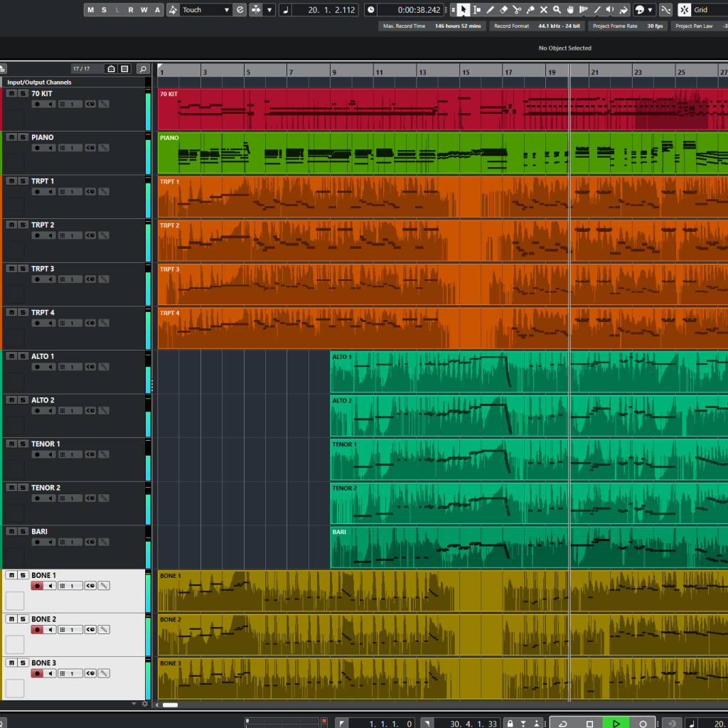Select the Split (scissors) tool
This screenshot has width=728, height=728.
(x=517, y=9)
